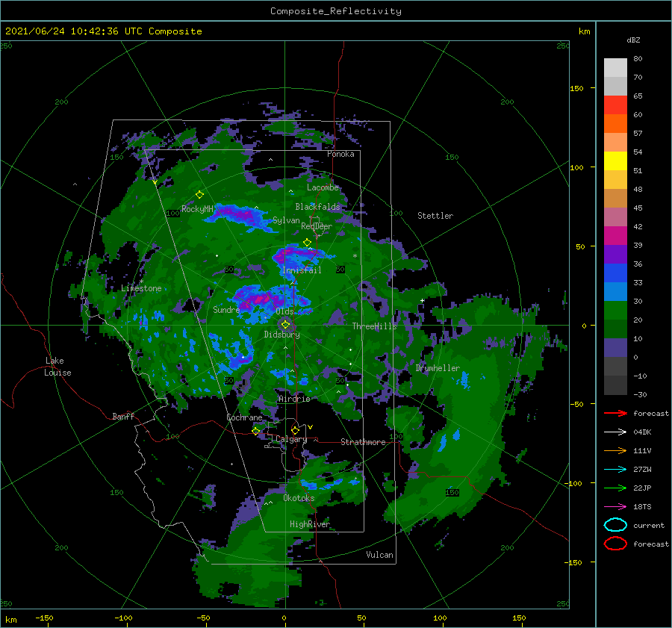Select the white 04DK arrow symbol

click(615, 432)
